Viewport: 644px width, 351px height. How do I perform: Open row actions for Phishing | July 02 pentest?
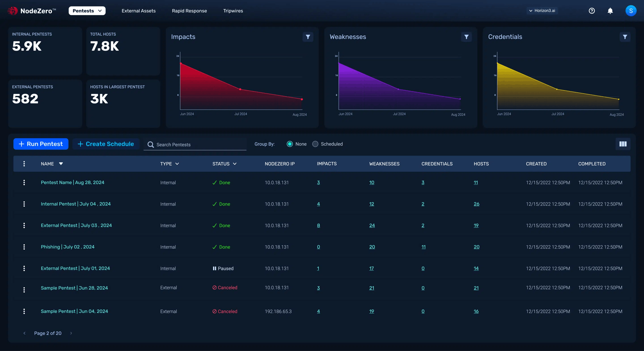click(x=24, y=247)
